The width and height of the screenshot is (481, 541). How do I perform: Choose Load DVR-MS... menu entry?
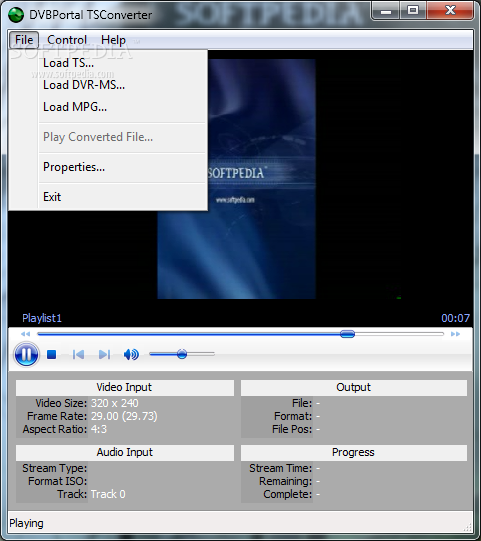(107, 85)
